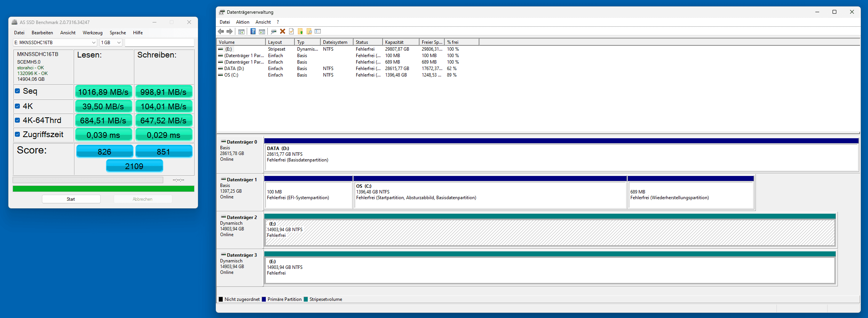Click the 1016,89 MB/s Seq read result
The image size is (868, 318).
click(103, 92)
